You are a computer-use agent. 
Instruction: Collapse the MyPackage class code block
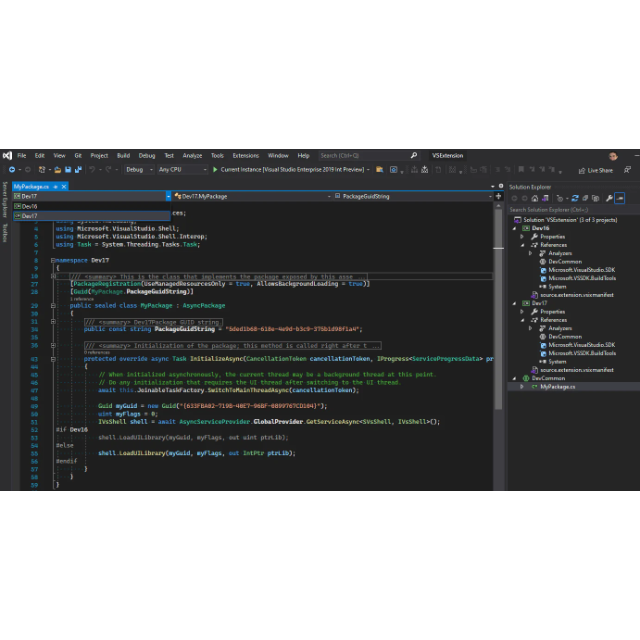click(53, 306)
